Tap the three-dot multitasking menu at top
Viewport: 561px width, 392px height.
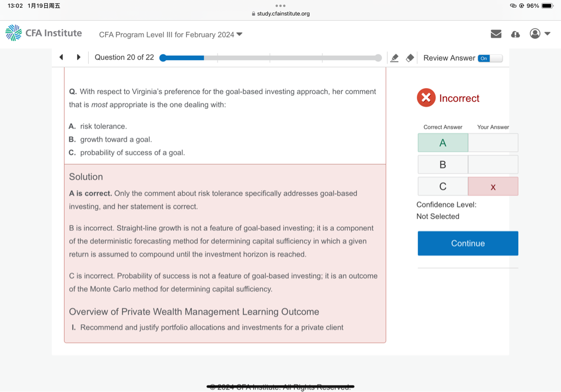tap(280, 6)
